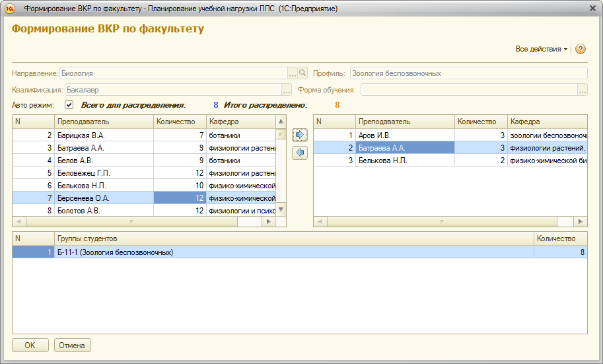
Task: Click the right table Кафедра column header
Action: tap(548, 122)
